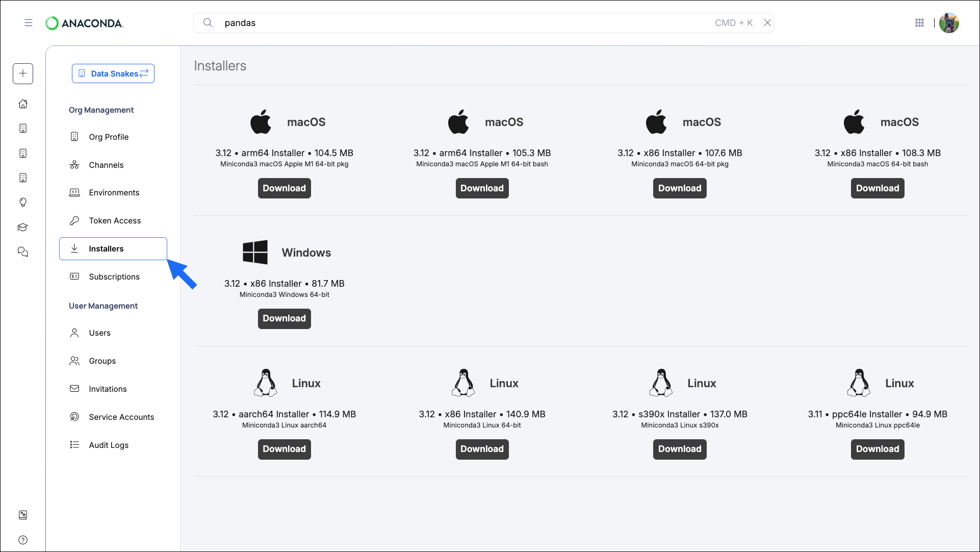Click the search magnifier icon
Viewport: 980px width, 552px height.
208,23
